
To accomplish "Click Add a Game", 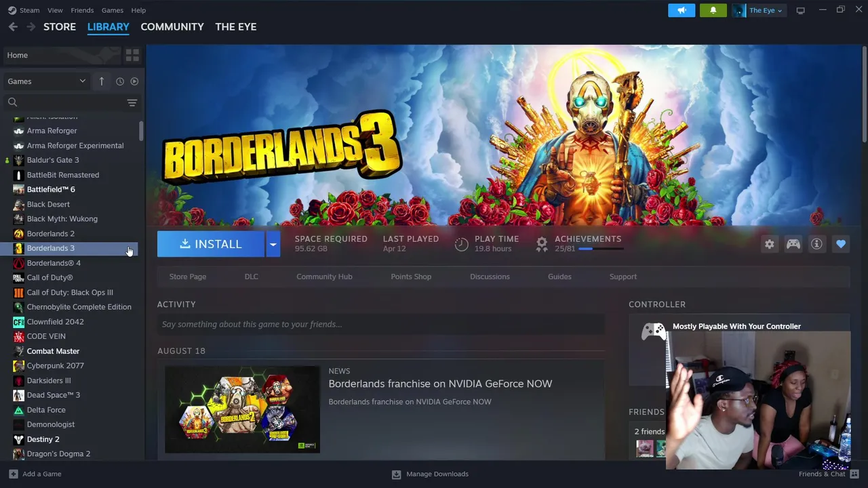I will tap(42, 474).
